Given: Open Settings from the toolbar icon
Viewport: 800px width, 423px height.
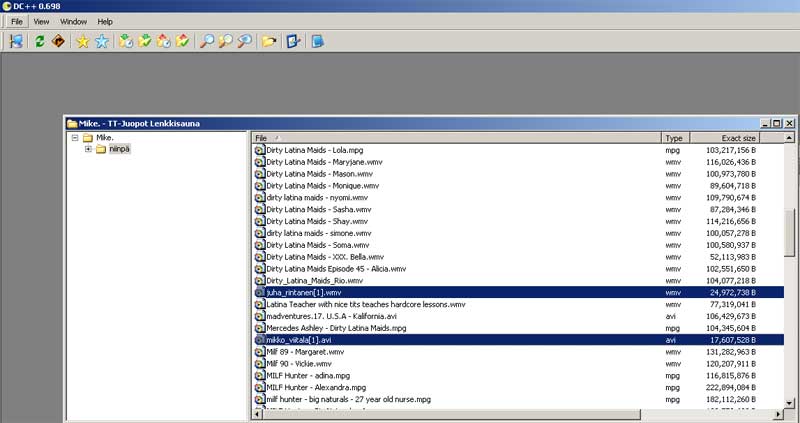Looking at the screenshot, I should click(293, 41).
